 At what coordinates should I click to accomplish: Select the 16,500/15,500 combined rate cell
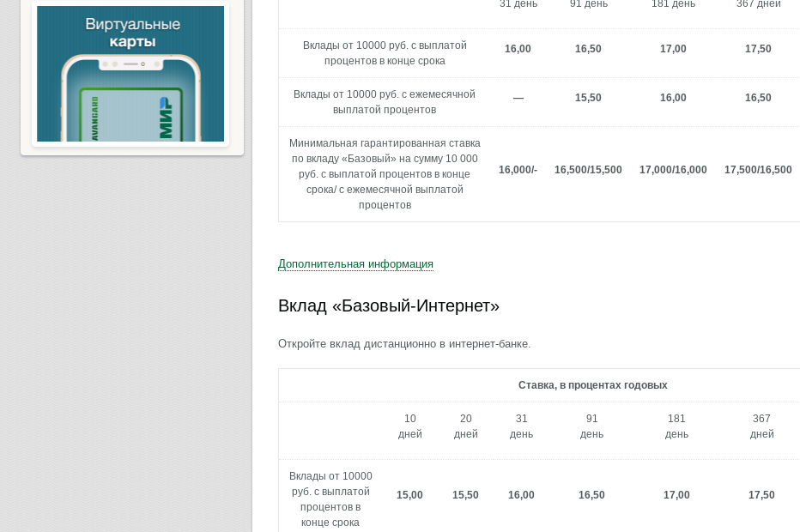click(588, 170)
